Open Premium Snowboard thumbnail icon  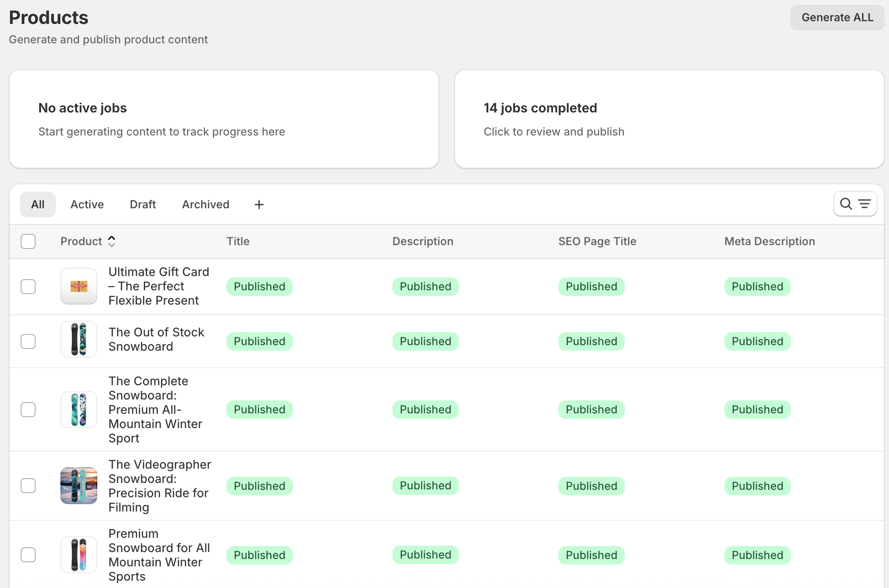point(79,555)
